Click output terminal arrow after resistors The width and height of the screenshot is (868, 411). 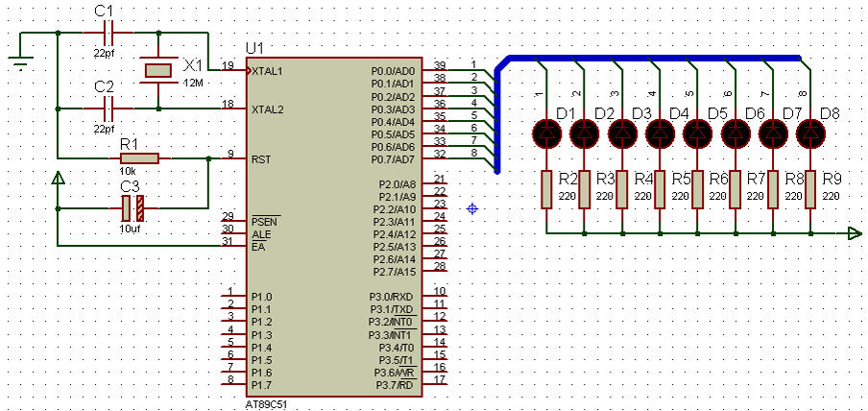(855, 233)
